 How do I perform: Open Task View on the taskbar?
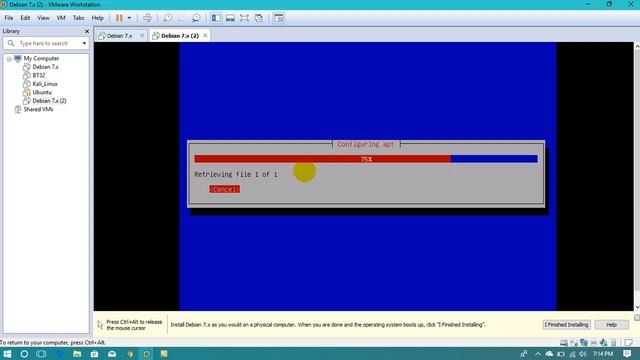click(41, 354)
